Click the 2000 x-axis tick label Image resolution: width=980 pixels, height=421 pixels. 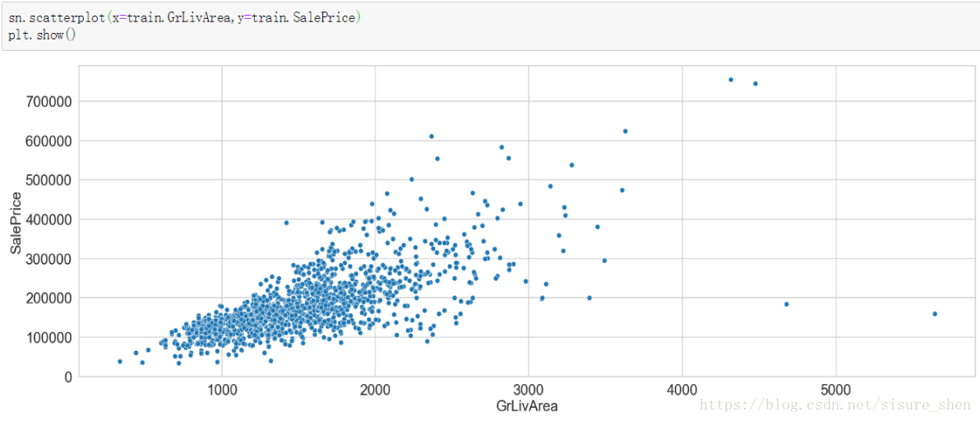pos(375,391)
